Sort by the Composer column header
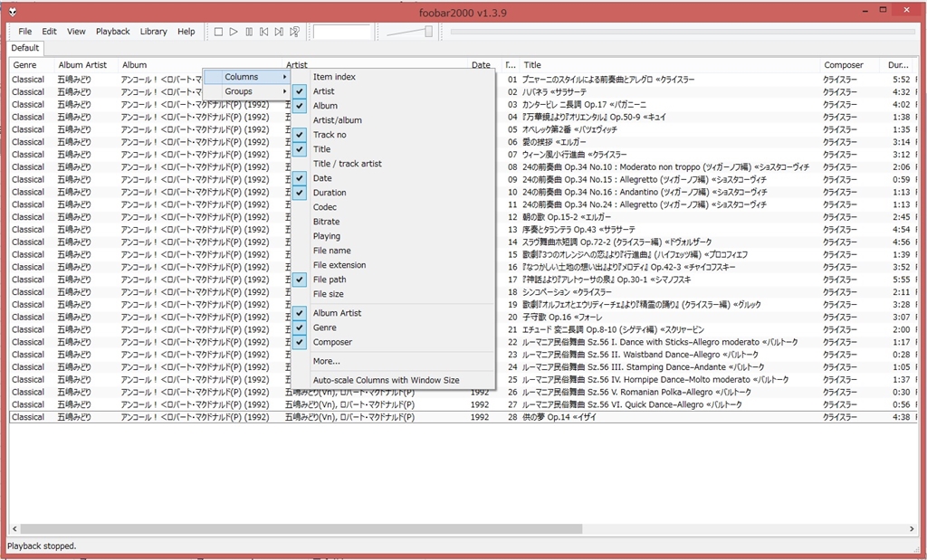 pos(850,65)
